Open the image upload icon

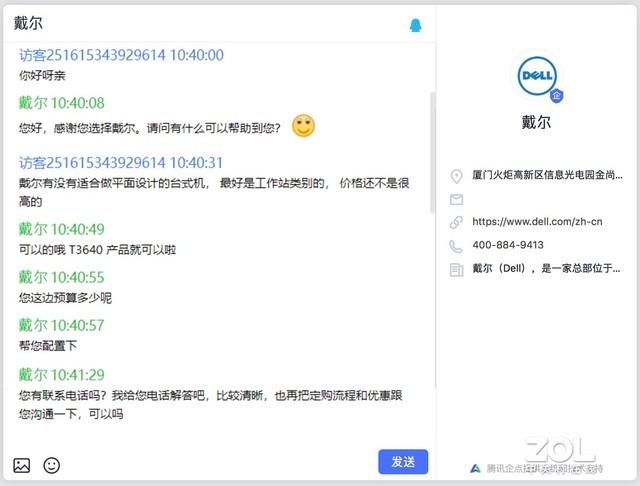22,465
